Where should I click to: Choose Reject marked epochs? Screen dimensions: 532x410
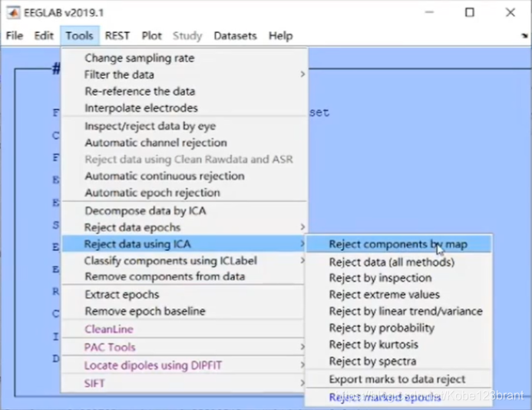398,397
